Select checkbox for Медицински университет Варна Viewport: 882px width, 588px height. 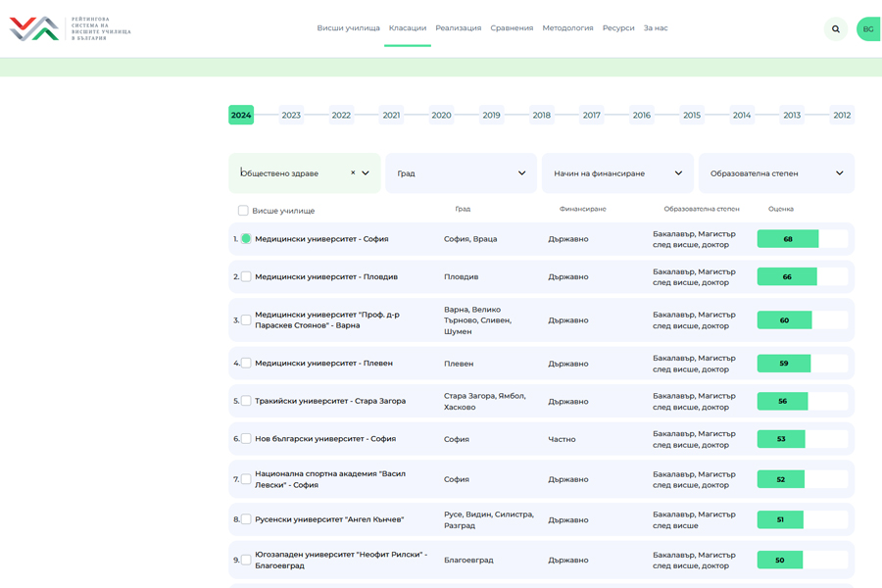click(246, 319)
